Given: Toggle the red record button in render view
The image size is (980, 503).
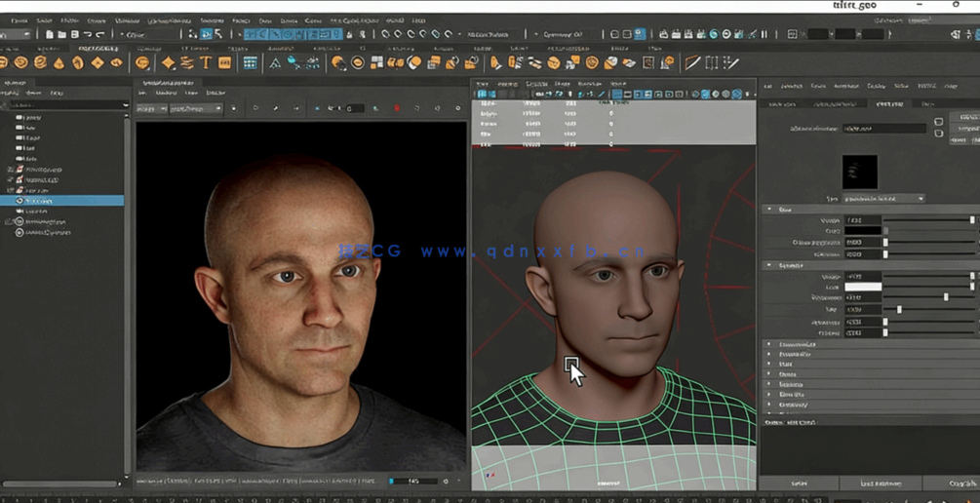Looking at the screenshot, I should [397, 108].
